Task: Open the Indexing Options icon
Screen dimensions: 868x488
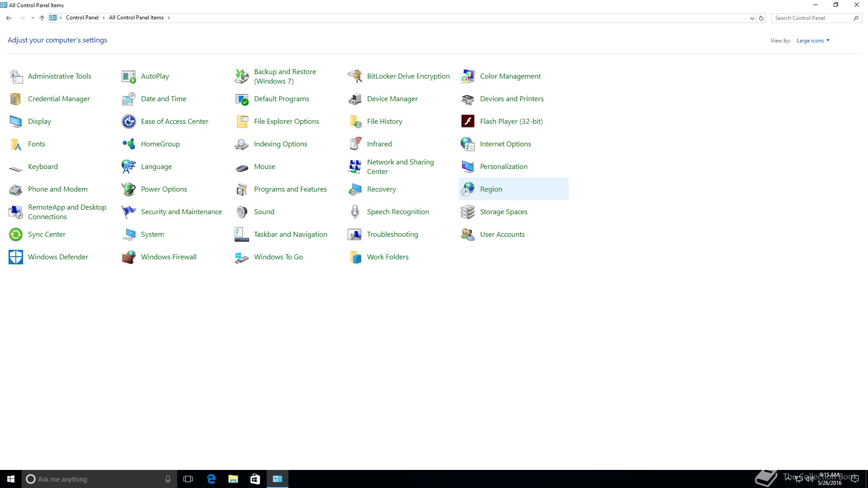Action: pos(242,144)
